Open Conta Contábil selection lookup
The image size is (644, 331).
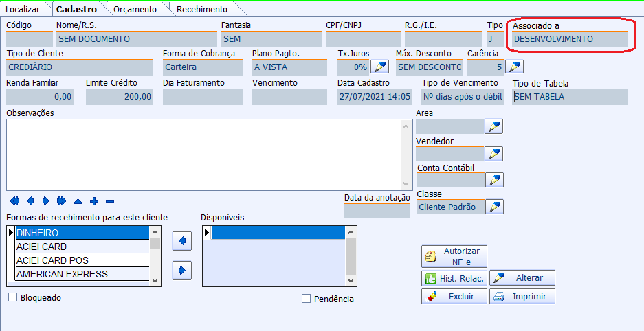pos(494,180)
